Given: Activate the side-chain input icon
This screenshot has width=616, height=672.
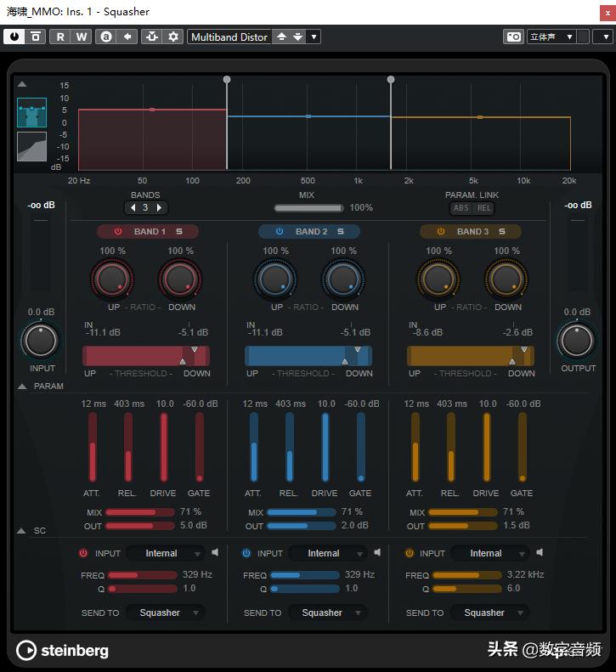Looking at the screenshot, I should 152,37.
